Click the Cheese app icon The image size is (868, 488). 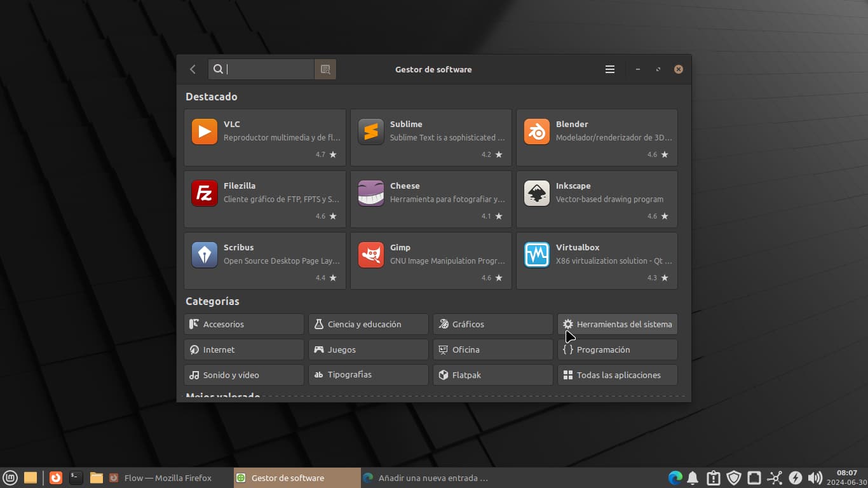click(370, 193)
